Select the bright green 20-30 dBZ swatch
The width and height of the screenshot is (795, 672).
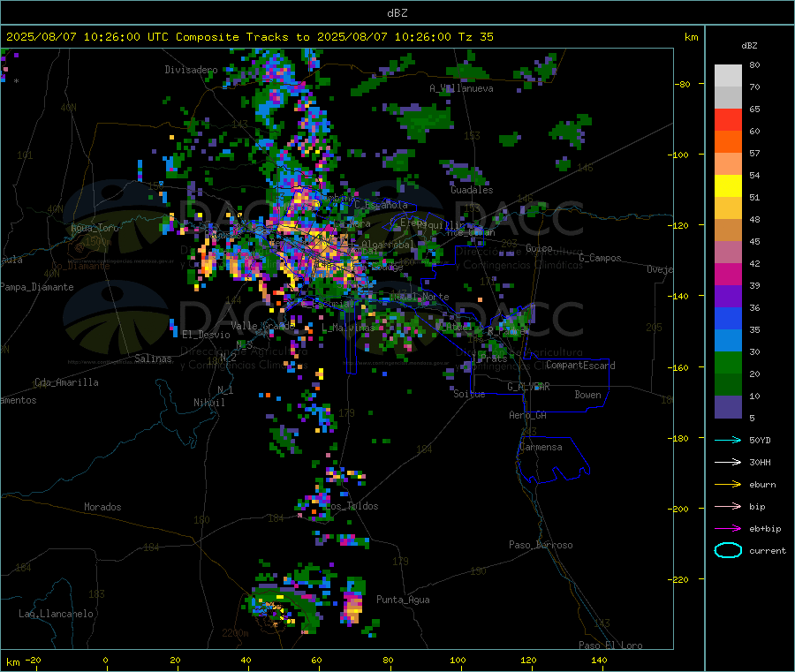728,363
